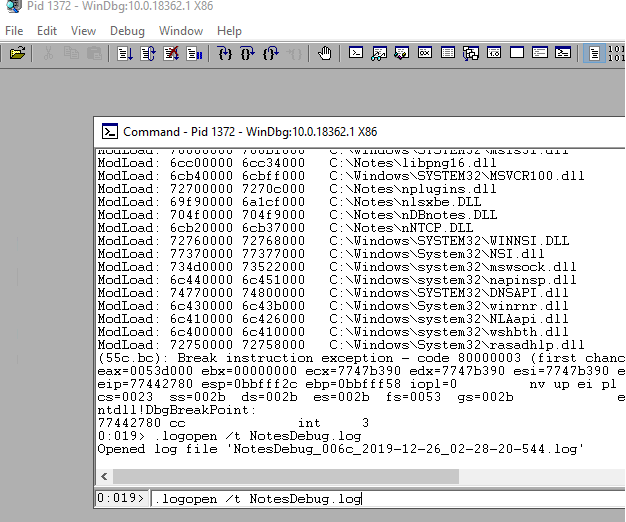Open the Memory window toolbar icon
Screen dimensions: 626x522
(448, 53)
